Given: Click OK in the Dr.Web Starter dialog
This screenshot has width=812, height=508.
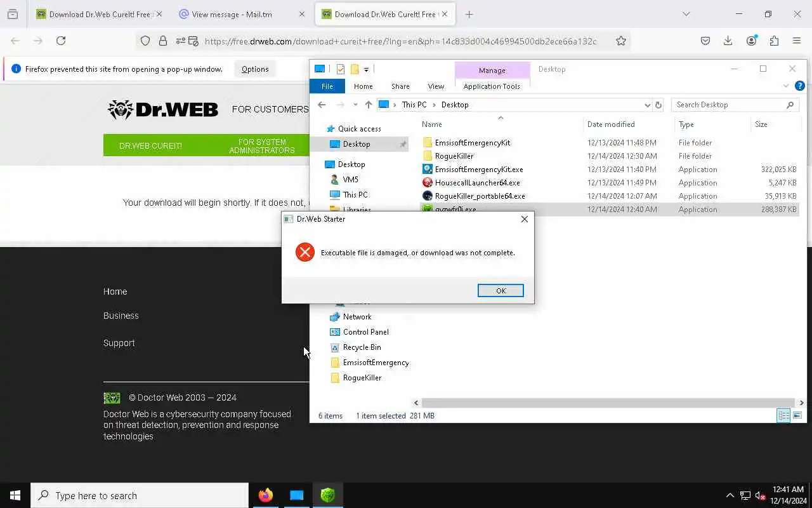Looking at the screenshot, I should click(501, 291).
